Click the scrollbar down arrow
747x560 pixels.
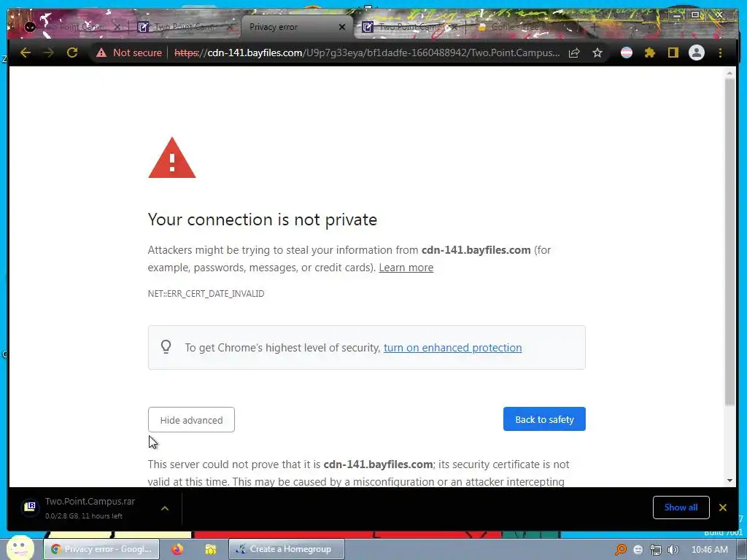click(x=729, y=481)
